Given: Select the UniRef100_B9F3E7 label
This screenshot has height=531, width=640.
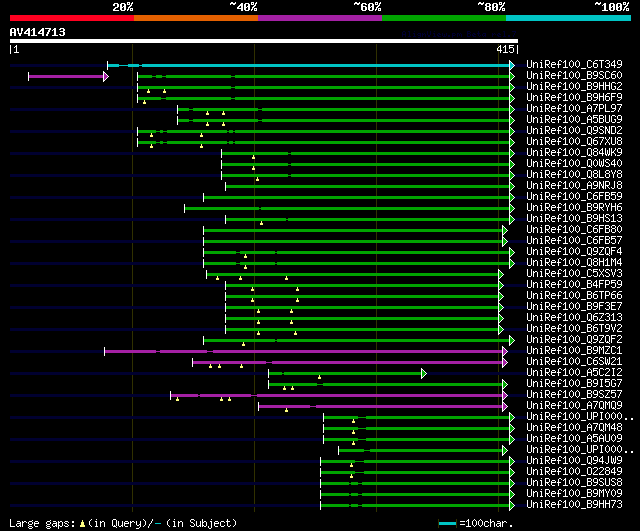Looking at the screenshot, I should [574, 307].
